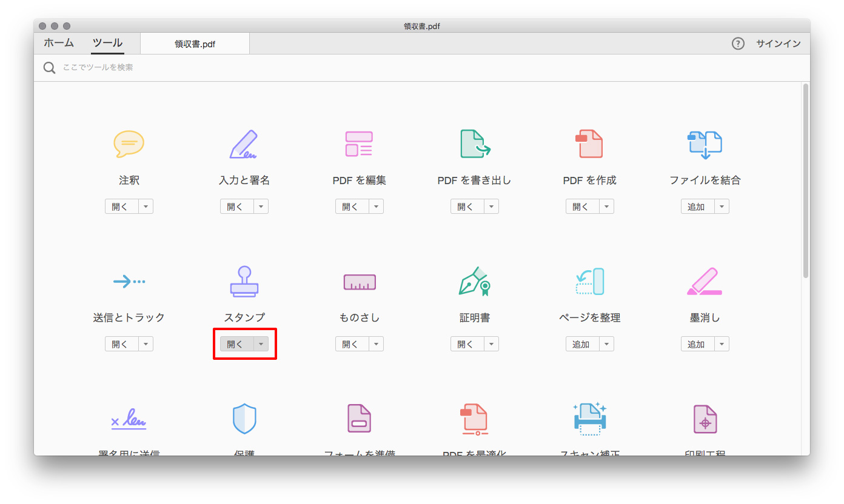Screen dimensions: 844x504
Task: Open the Help question mark icon
Action: (737, 44)
